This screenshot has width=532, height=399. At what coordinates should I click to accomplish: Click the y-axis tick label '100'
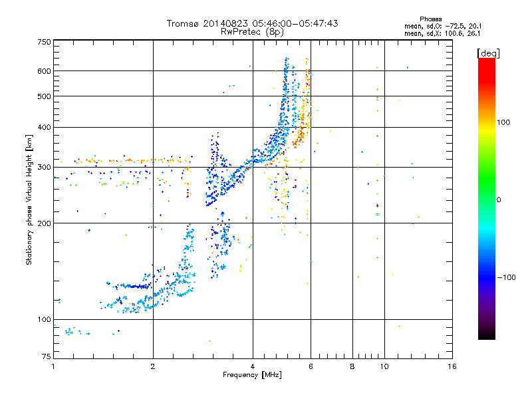[44, 319]
